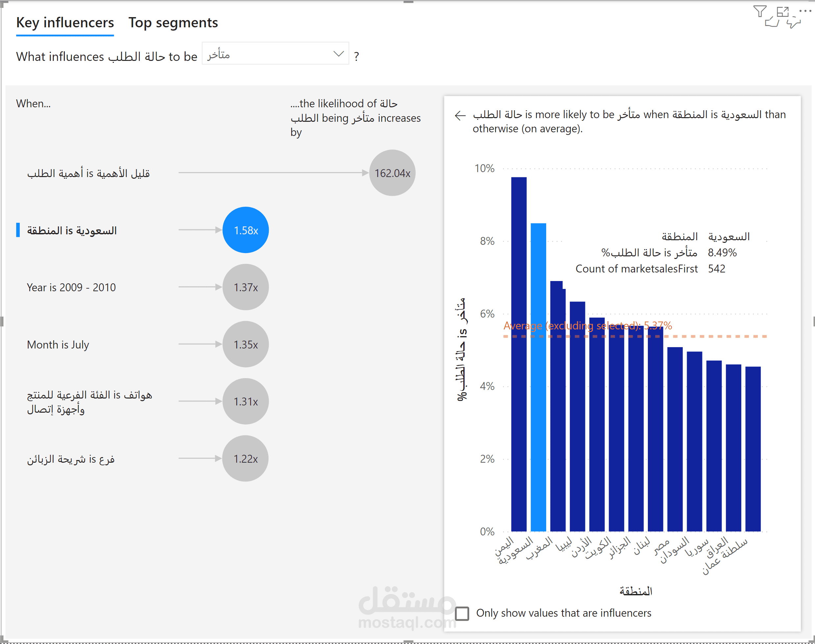Enable 'Only show values that are influencers'

click(462, 613)
